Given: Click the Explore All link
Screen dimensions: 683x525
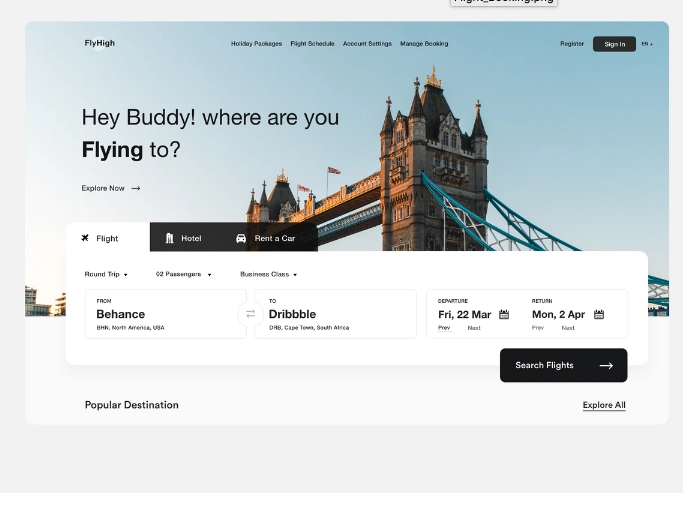Looking at the screenshot, I should [604, 405].
